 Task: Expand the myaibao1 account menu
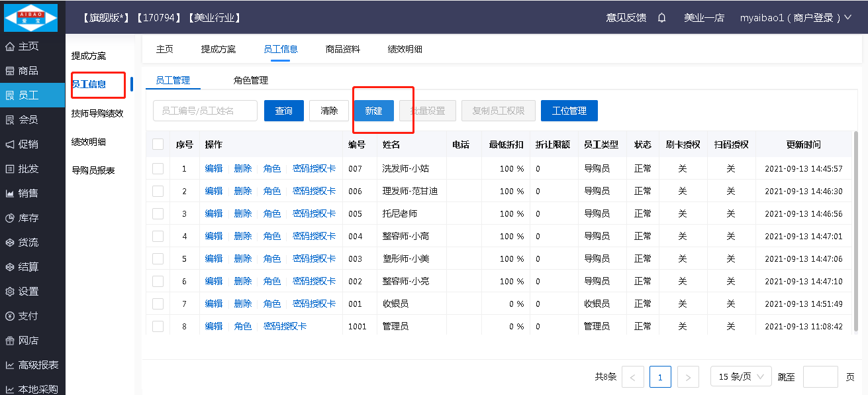(x=795, y=18)
